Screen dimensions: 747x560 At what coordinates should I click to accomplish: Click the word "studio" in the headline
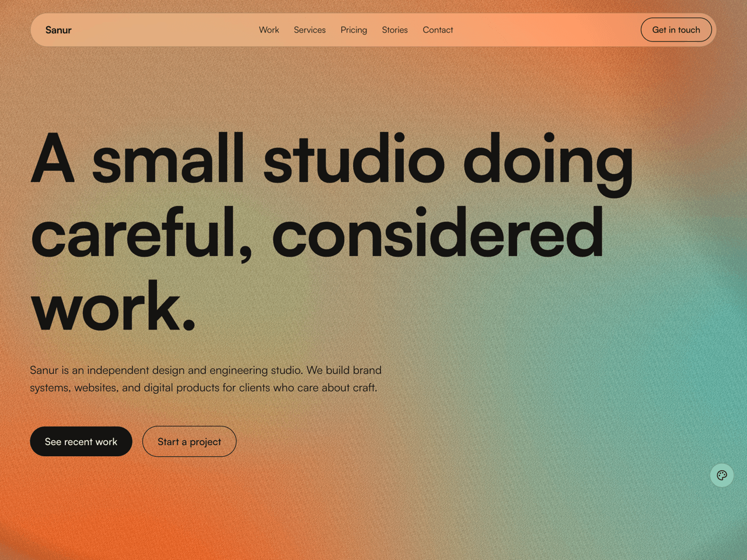354,160
